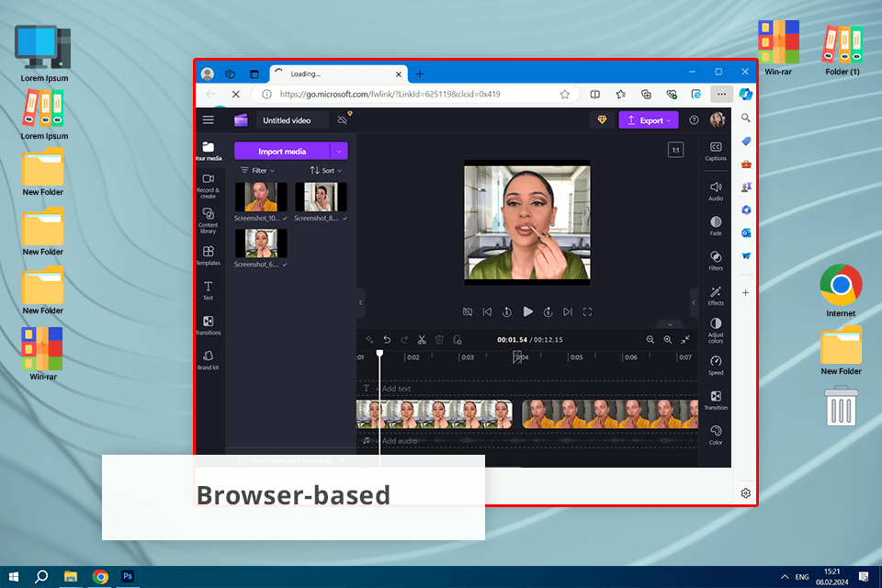Open the Your media panel
This screenshot has width=882, height=588.
tap(209, 151)
